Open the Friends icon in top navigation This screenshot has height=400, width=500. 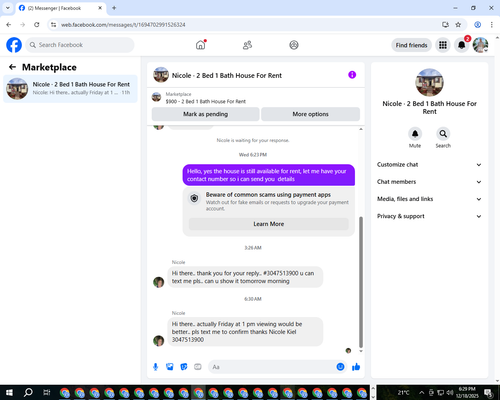click(247, 45)
